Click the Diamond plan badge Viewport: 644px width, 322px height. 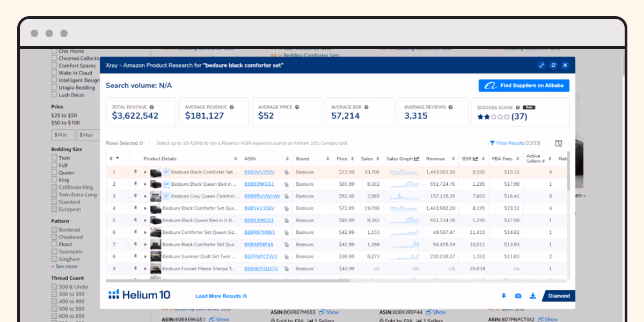point(559,296)
